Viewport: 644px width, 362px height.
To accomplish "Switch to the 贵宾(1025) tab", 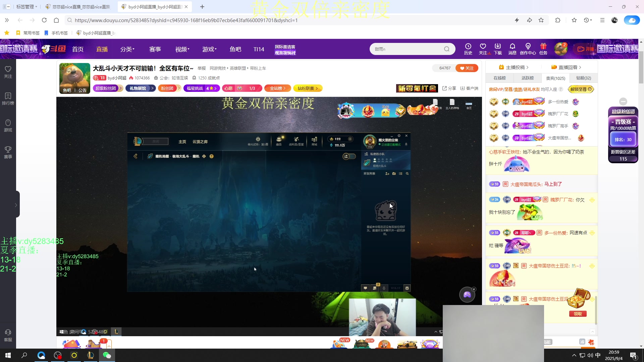I will [555, 78].
